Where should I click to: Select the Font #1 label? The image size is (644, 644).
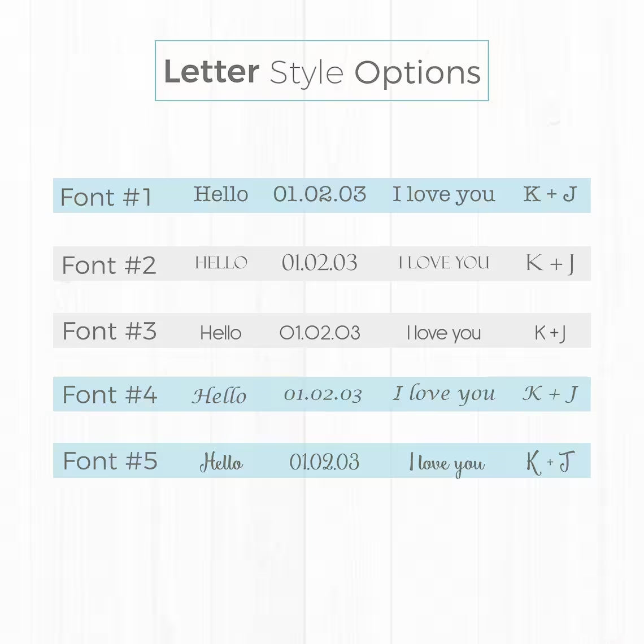(x=106, y=197)
